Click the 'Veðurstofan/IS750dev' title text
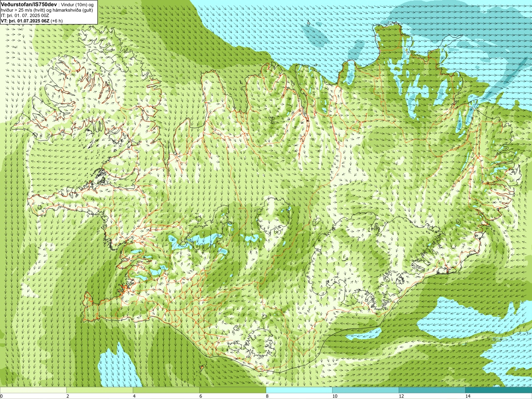 tap(29, 4)
